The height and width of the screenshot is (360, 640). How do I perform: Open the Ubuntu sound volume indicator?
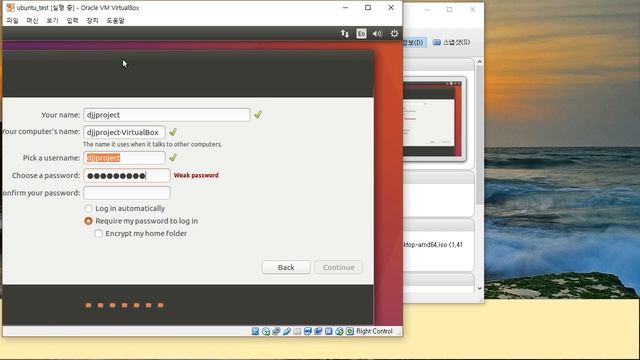coord(378,34)
